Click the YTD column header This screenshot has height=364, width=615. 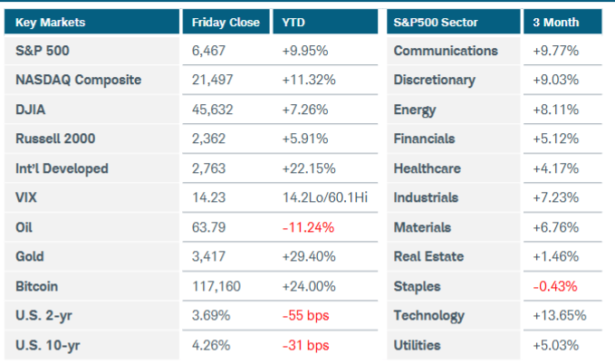pyautogui.click(x=293, y=22)
